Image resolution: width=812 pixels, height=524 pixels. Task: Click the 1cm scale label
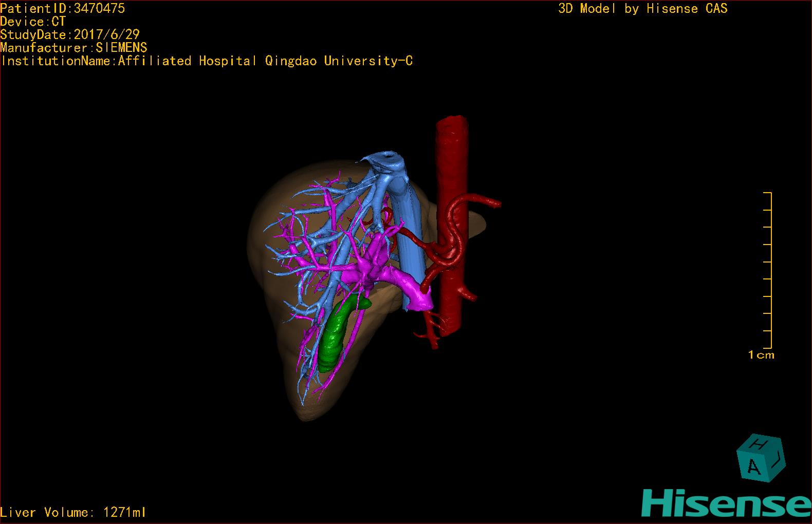point(761,355)
